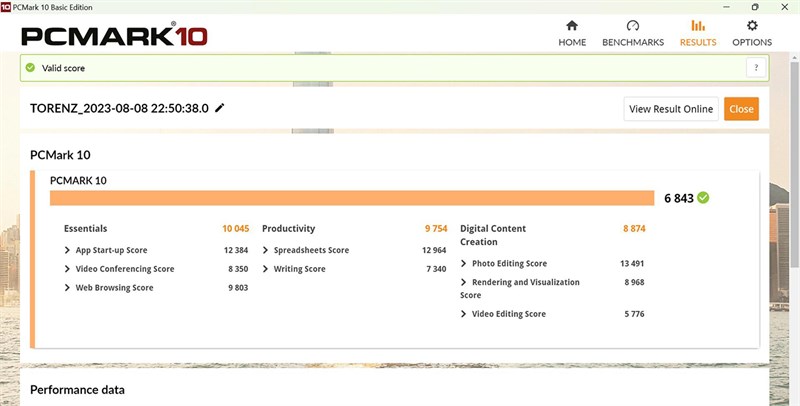
Task: Click the Essentials heading
Action: coord(86,229)
